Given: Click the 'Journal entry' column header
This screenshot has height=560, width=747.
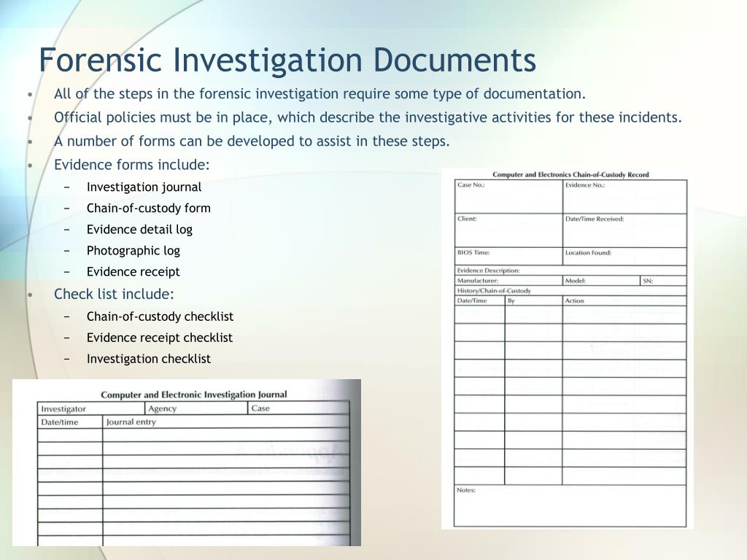Looking at the screenshot, I should tap(226, 422).
